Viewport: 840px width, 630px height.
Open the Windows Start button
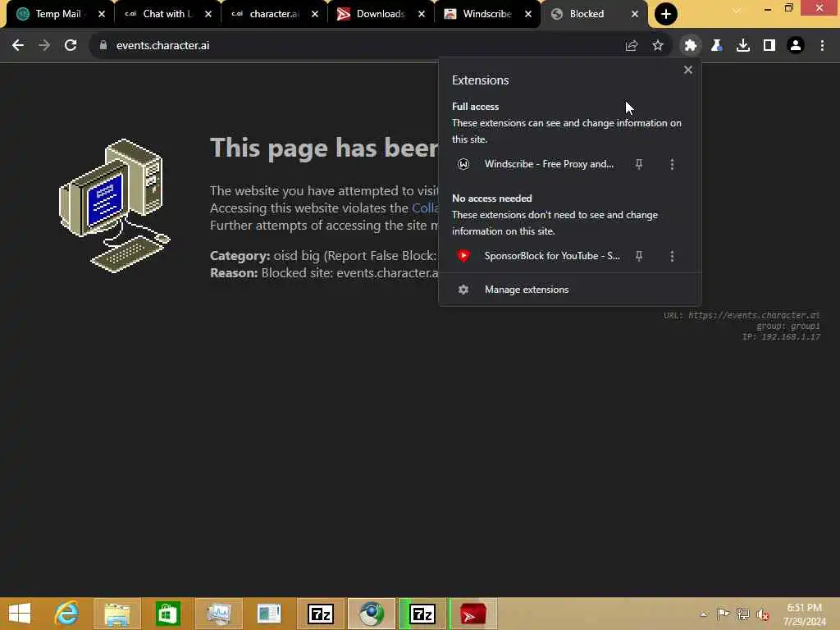20,614
